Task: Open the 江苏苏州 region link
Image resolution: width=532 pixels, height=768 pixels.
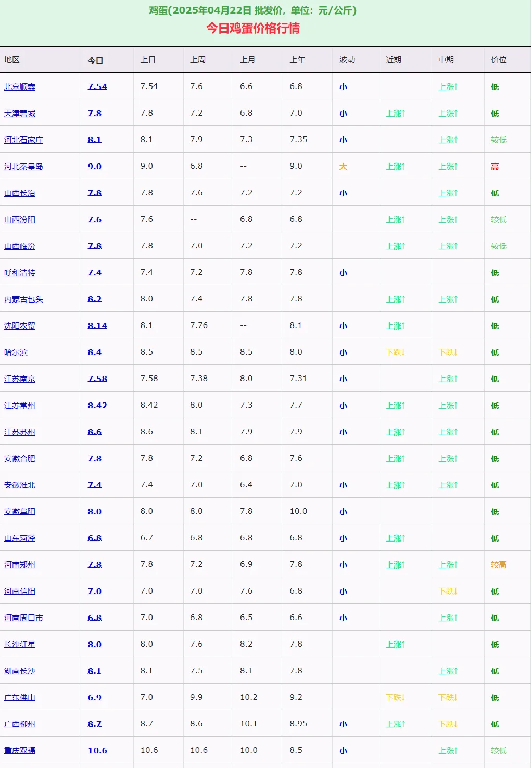Action: point(20,432)
